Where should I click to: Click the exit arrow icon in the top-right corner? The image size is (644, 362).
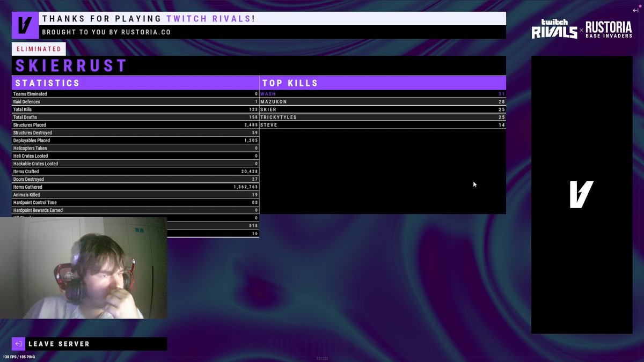pos(635,10)
